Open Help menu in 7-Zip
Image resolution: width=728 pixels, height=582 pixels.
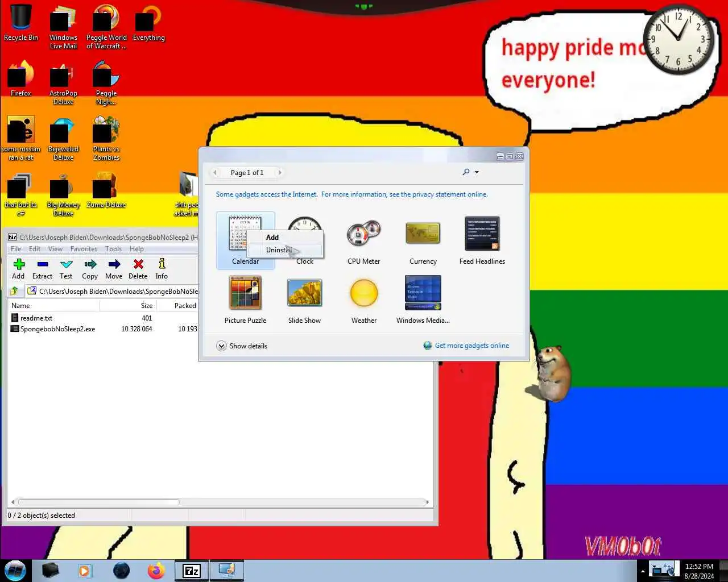[136, 249]
